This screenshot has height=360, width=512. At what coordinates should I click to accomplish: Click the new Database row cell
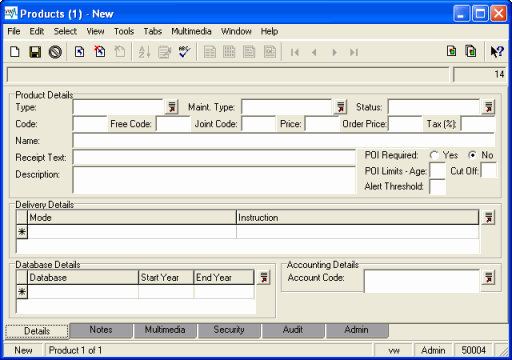83,292
